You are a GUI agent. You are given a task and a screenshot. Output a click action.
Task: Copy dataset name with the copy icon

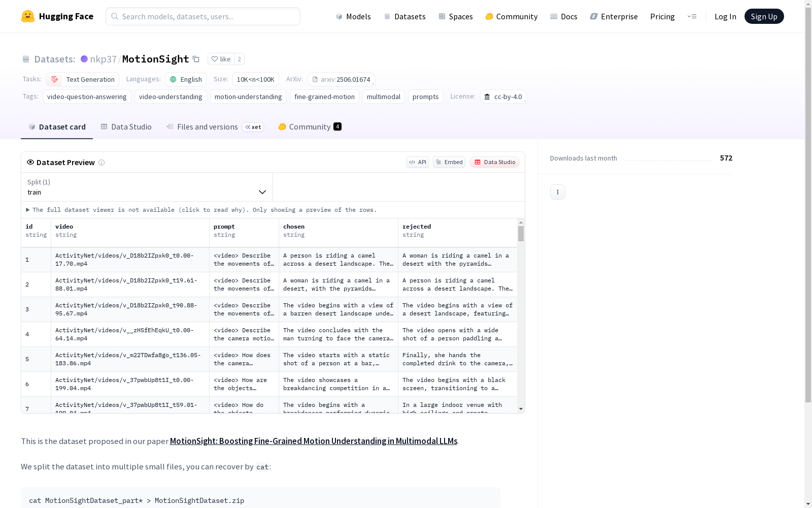[196, 59]
